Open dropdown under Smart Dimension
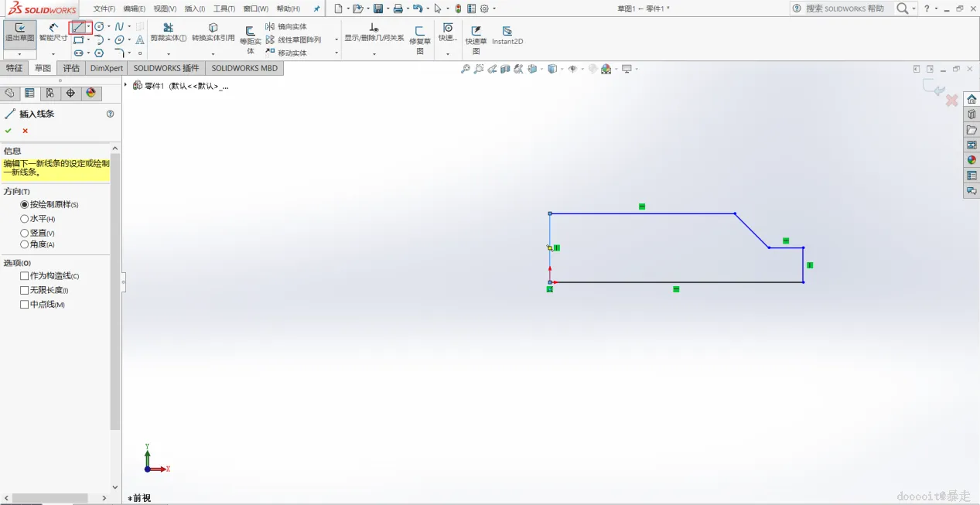Viewport: 980px width, 505px height. pyautogui.click(x=53, y=55)
